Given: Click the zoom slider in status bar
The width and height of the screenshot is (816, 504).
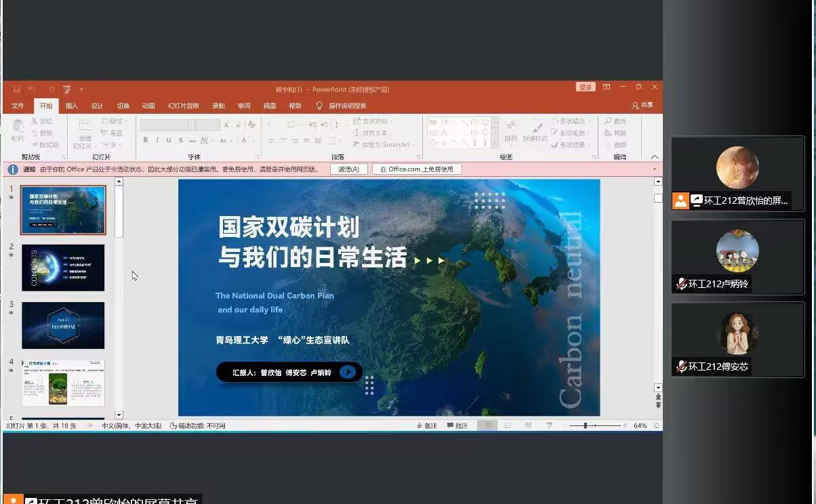Looking at the screenshot, I should [x=585, y=425].
